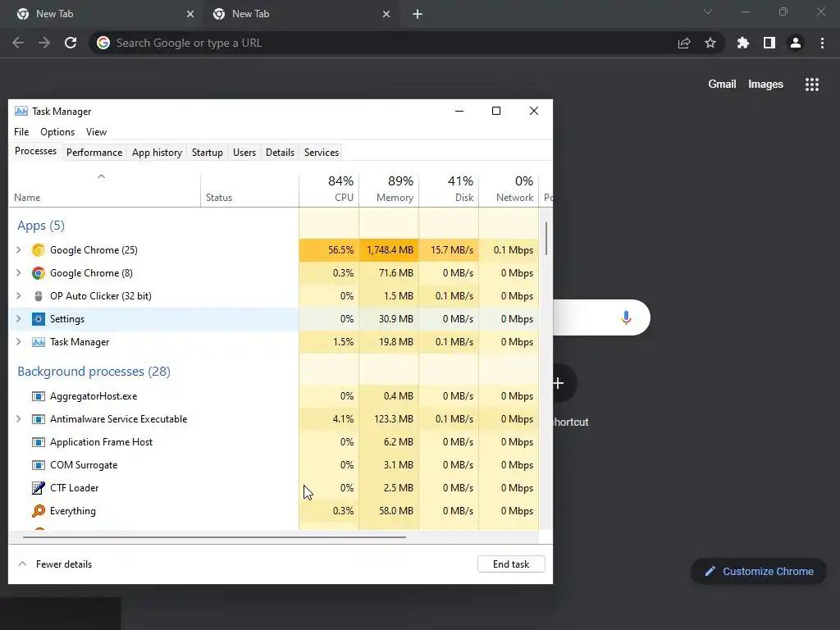
Task: Switch to the Details tab
Action: coord(281,153)
